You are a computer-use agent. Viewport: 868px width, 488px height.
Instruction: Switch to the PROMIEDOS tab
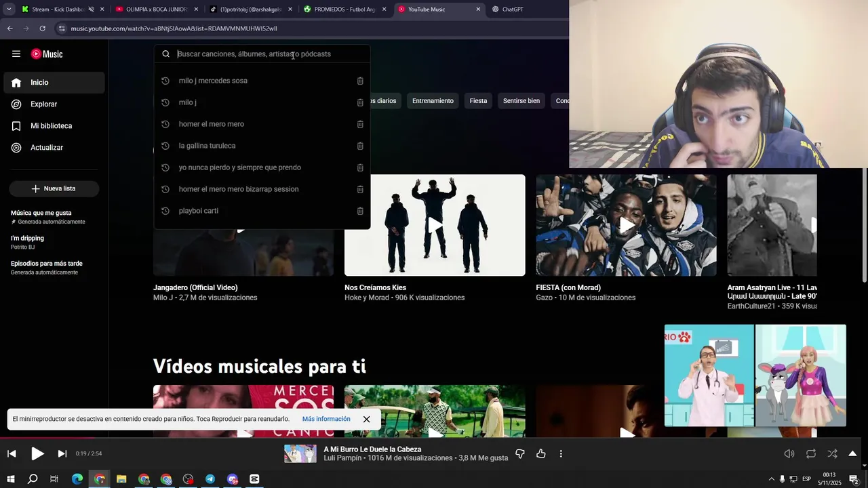tap(344, 9)
